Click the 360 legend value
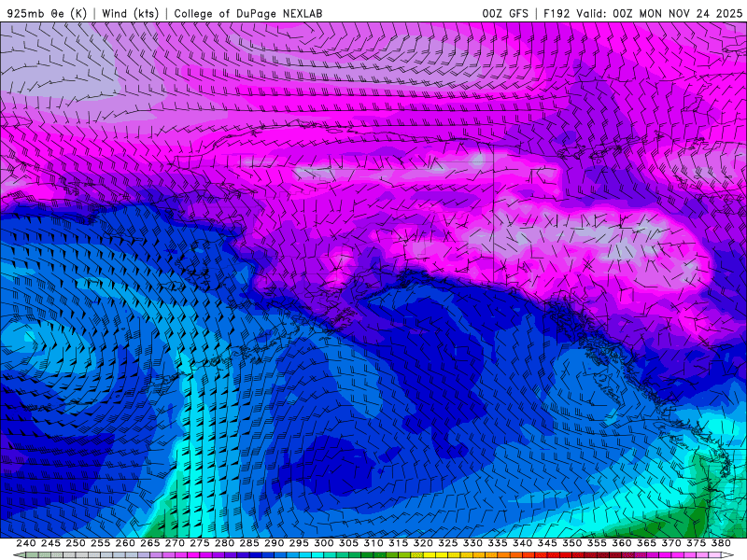Screen dimensions: 747x560 [x=622, y=543]
